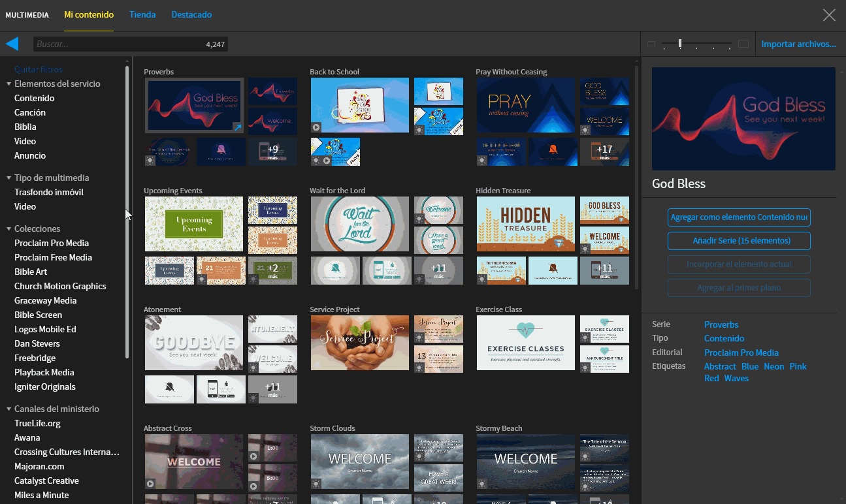The height and width of the screenshot is (504, 846).
Task: Click the God Bless preview image
Action: (743, 119)
